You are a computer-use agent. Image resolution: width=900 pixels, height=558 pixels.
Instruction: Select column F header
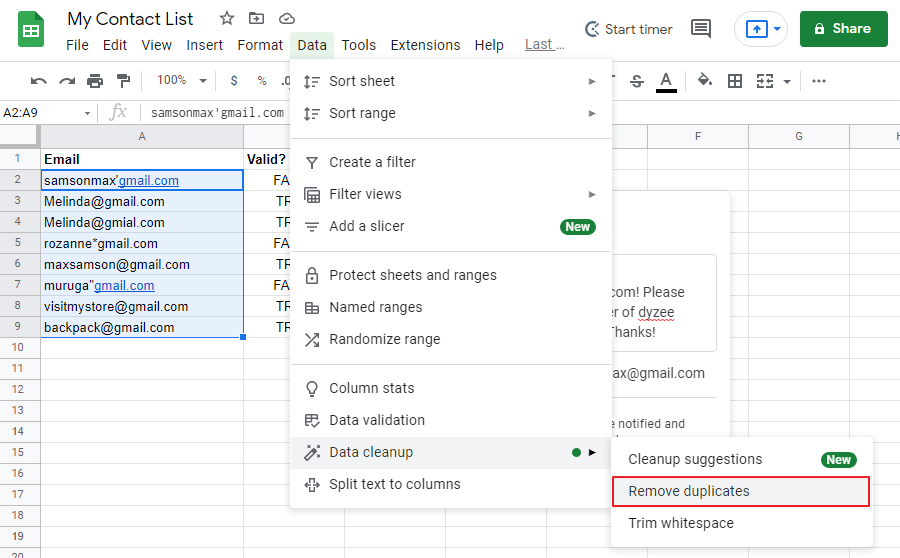698,136
